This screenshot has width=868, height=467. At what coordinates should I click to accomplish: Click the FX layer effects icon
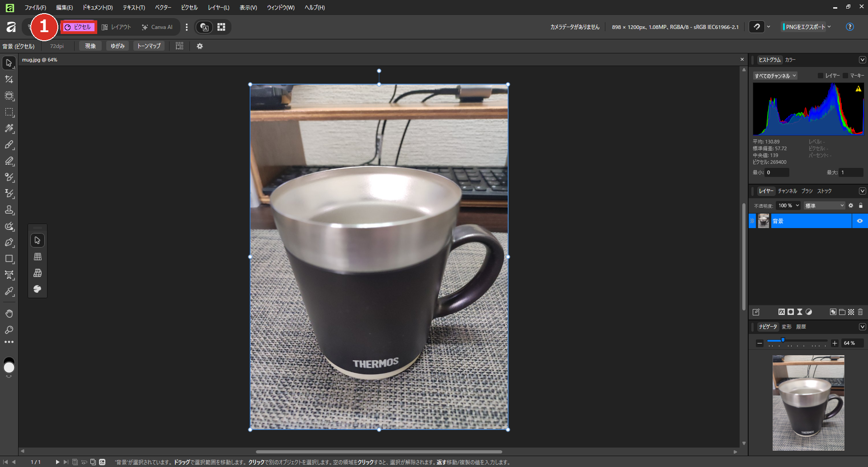pos(781,312)
